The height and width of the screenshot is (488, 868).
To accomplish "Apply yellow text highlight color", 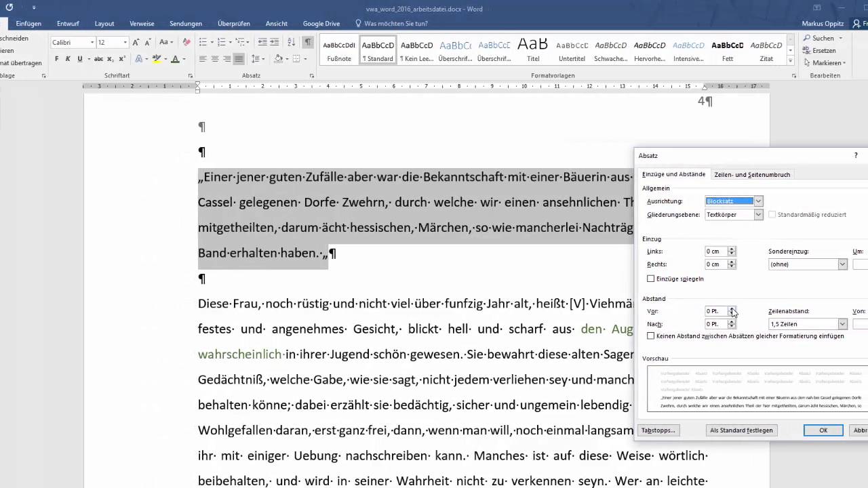I will click(157, 59).
